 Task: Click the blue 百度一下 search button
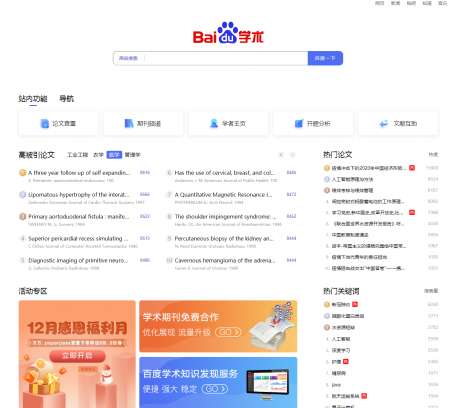(x=325, y=58)
